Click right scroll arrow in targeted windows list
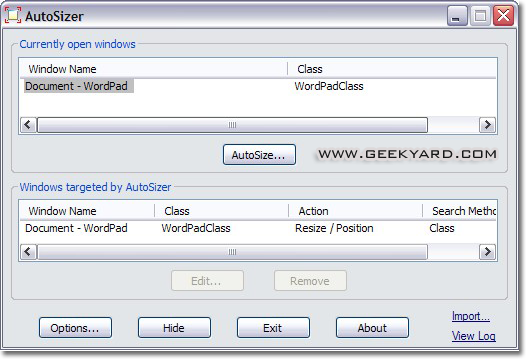Screen dimensions: 527x362 [487, 252]
